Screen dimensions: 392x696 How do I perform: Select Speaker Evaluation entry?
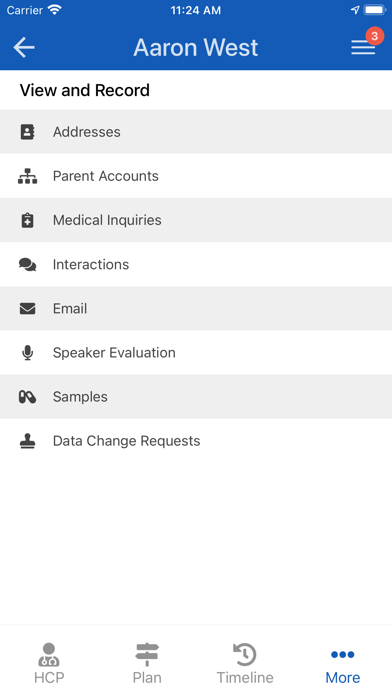tap(196, 353)
